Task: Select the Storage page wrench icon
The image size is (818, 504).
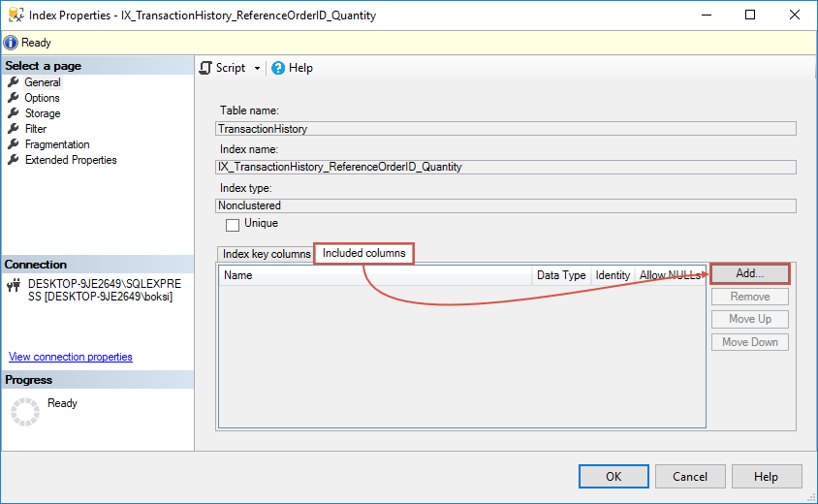Action: [14, 113]
